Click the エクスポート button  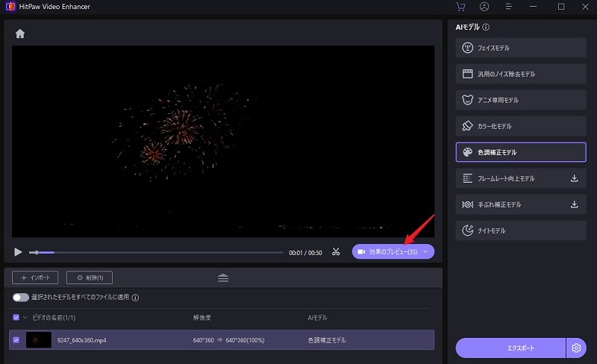pyautogui.click(x=510, y=348)
